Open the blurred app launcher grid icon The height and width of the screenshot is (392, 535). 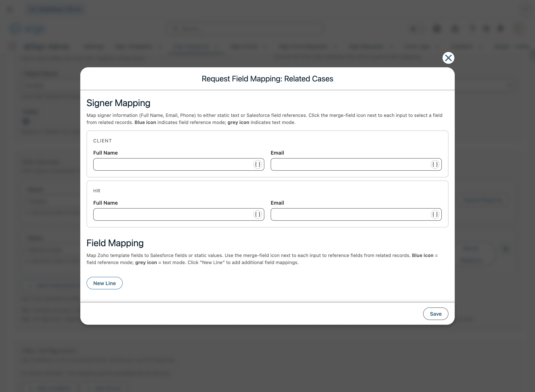coord(13,46)
